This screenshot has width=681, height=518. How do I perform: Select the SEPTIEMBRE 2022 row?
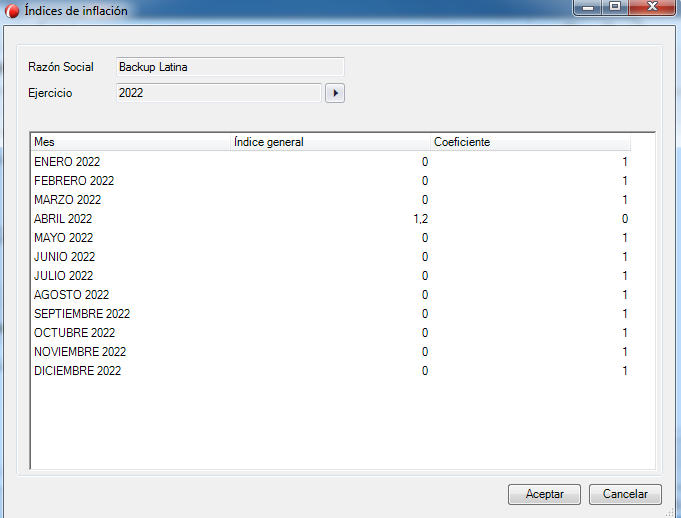click(x=331, y=314)
